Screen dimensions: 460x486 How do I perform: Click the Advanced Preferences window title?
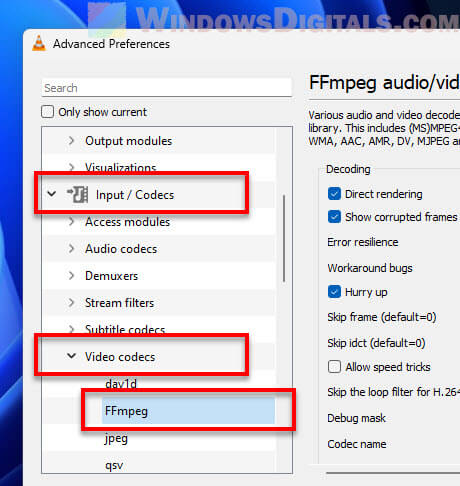point(111,44)
